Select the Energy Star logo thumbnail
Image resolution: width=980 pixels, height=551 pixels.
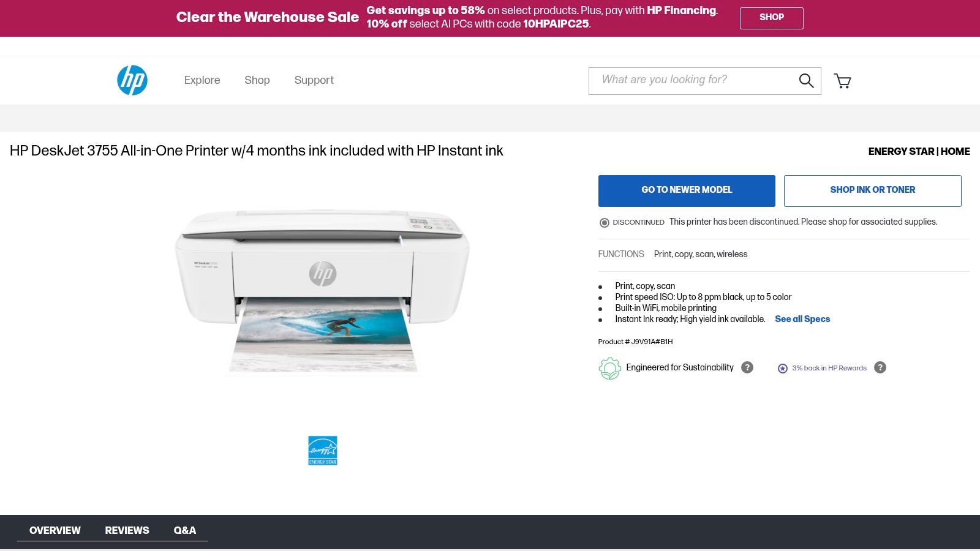[323, 451]
